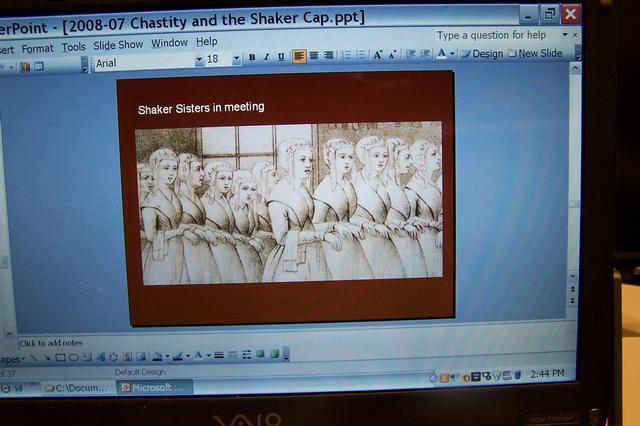640x426 pixels.
Task: Insert a New Slide
Action: (535, 53)
